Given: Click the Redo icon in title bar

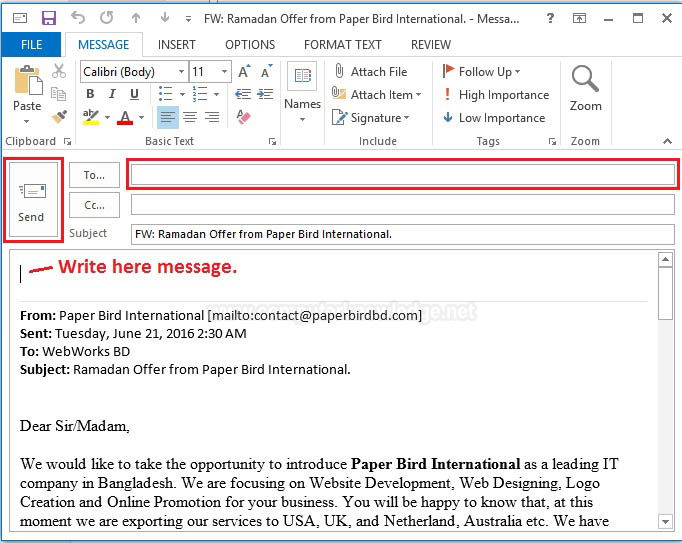Looking at the screenshot, I should (107, 18).
